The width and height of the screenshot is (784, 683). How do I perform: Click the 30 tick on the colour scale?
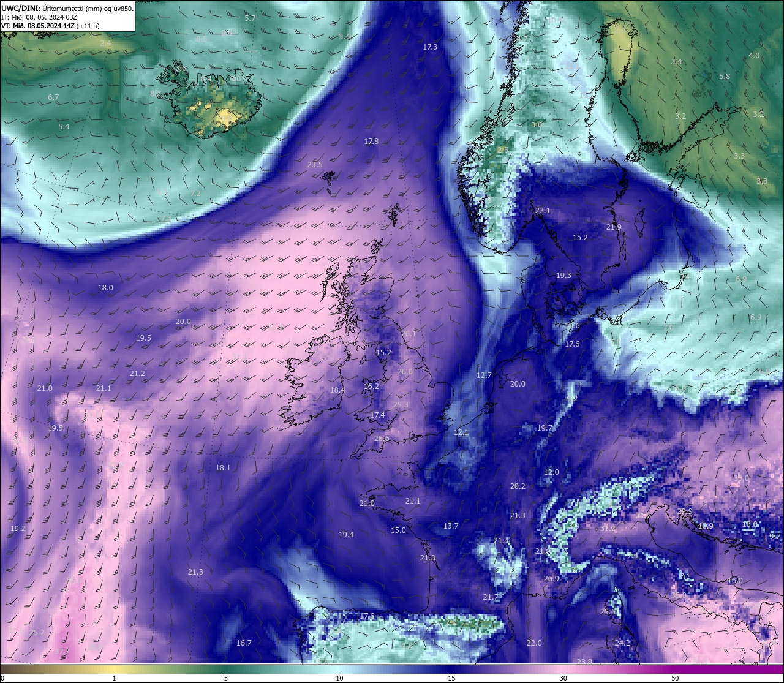[x=563, y=678]
